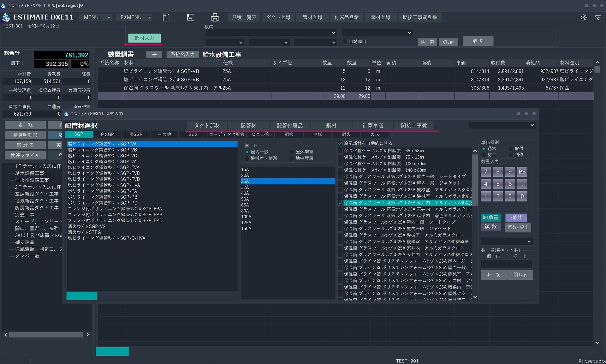This screenshot has height=364, width=606.
Task: Click the 付属品登録 icon button
Action: [x=347, y=17]
